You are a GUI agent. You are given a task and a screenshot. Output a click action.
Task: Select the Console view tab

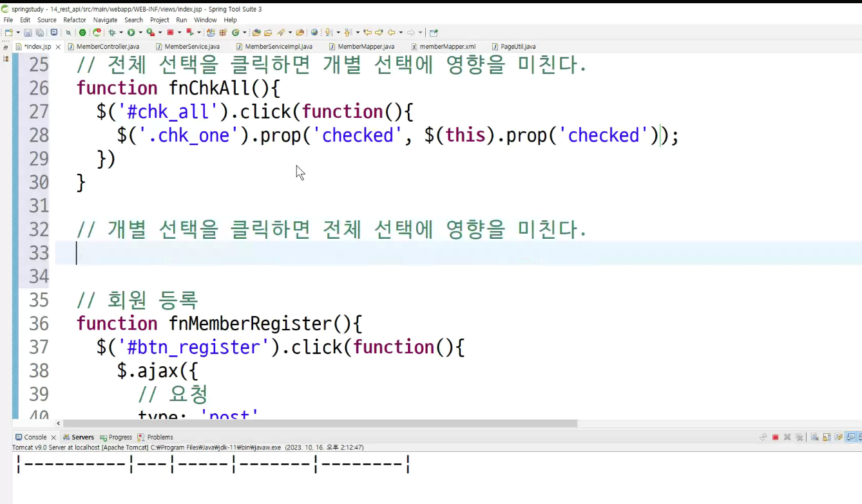[x=35, y=437]
